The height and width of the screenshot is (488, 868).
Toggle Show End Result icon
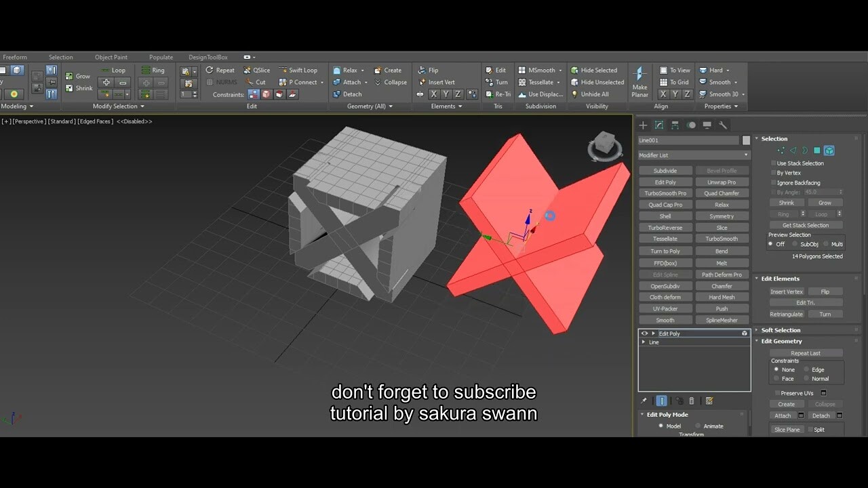tap(662, 401)
